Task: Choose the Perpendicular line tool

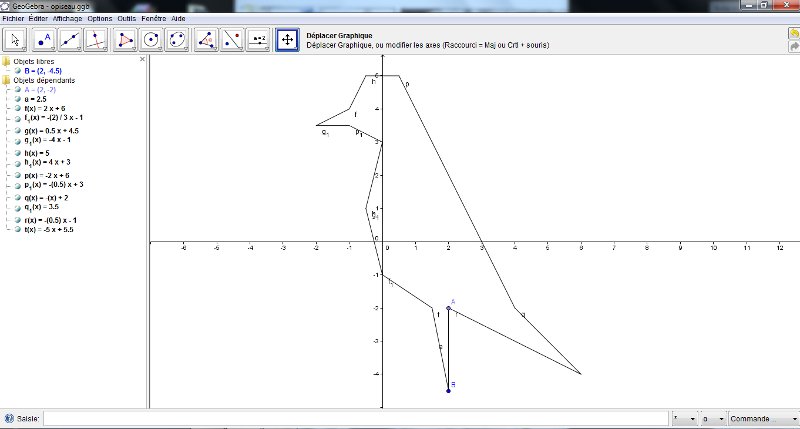Action: (x=97, y=39)
